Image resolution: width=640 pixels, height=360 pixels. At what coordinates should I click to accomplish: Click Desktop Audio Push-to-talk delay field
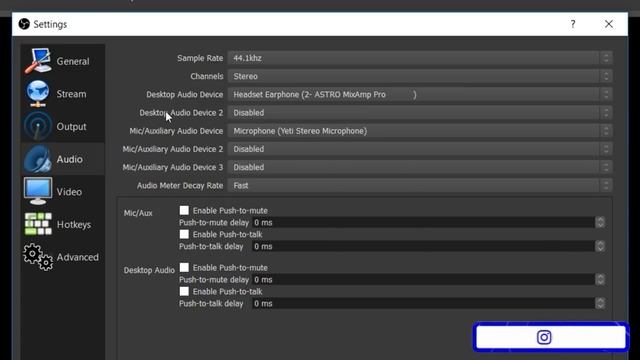pyautogui.click(x=423, y=304)
